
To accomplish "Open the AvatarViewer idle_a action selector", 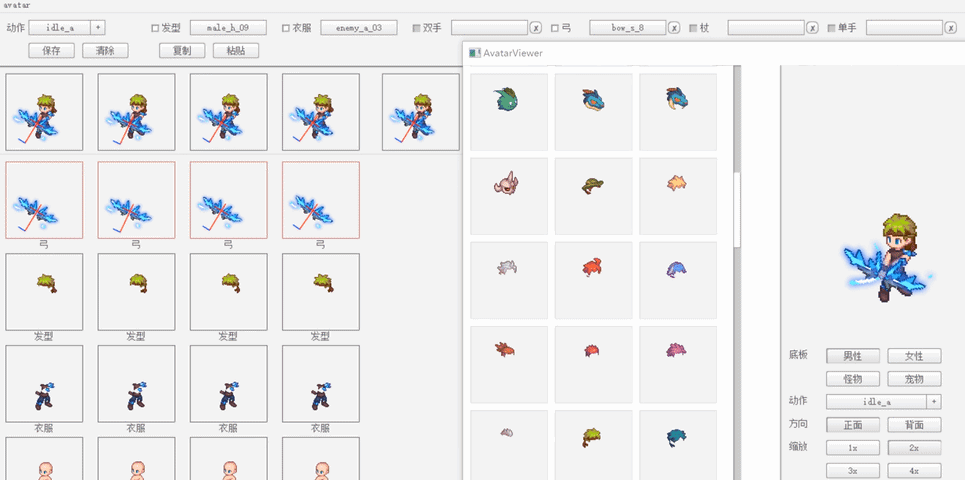I will (x=876, y=402).
